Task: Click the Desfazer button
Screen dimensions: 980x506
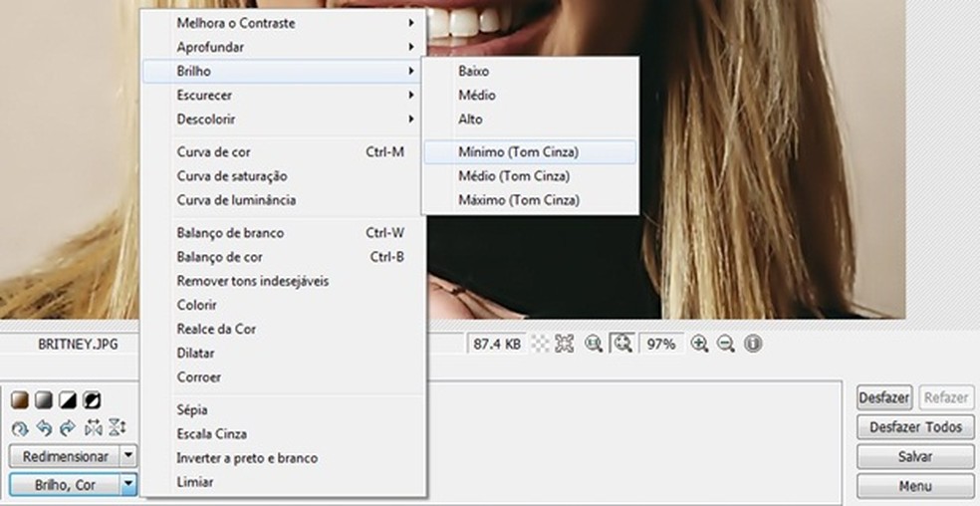Action: (883, 397)
